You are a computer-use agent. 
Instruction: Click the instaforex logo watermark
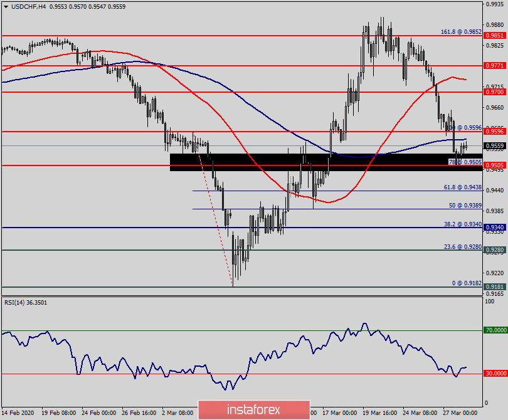pos(254,410)
